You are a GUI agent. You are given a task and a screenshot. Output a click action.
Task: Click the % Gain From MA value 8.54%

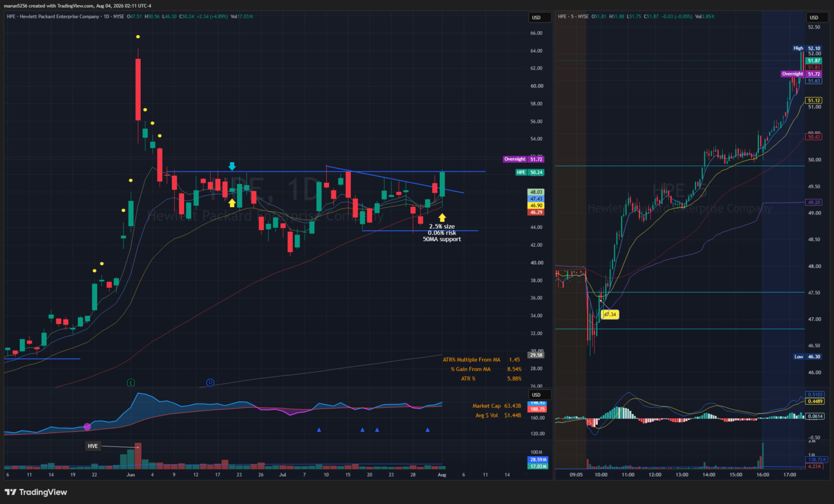(514, 370)
